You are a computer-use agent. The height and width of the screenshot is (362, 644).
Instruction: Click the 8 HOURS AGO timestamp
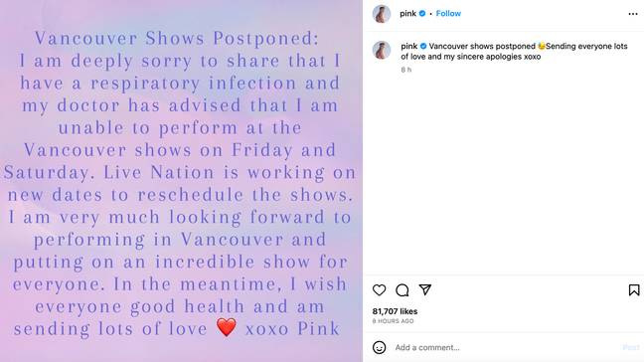click(x=393, y=321)
